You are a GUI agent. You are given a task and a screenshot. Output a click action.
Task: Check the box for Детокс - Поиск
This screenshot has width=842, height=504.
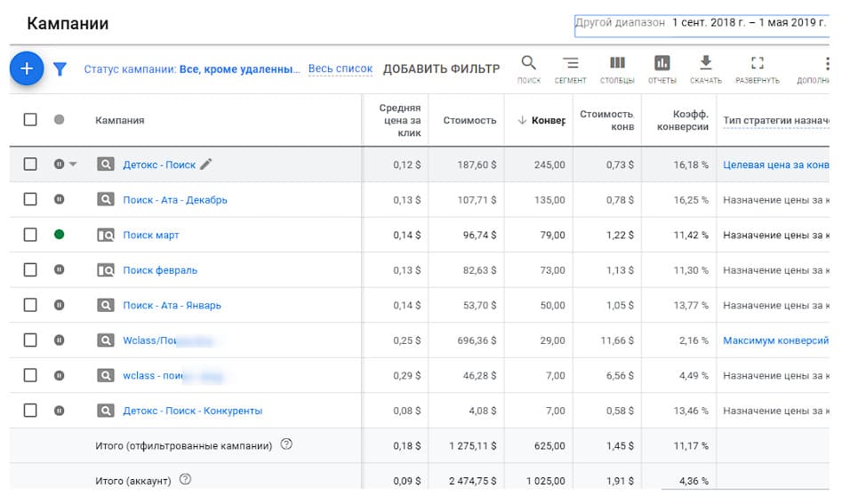(30, 164)
